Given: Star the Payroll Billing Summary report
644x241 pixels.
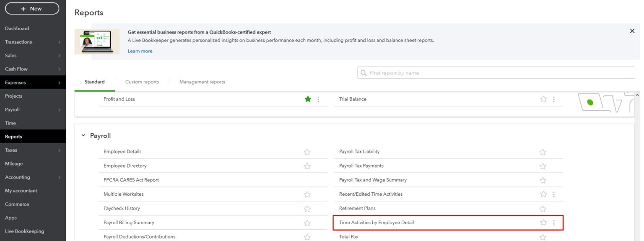Looking at the screenshot, I should coord(307,223).
